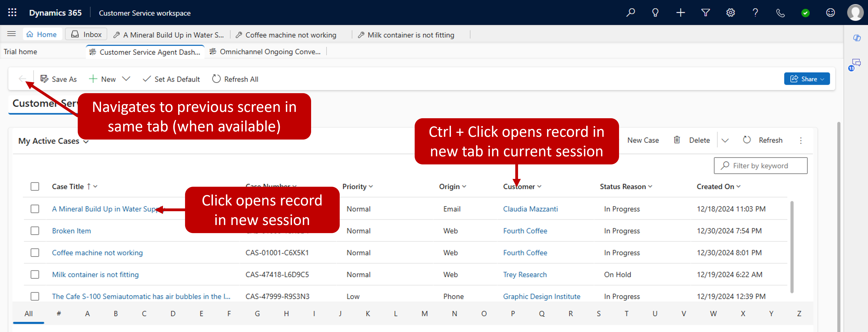Click the On Hold status cell
Viewport: 868px width, 332px height.
point(617,274)
